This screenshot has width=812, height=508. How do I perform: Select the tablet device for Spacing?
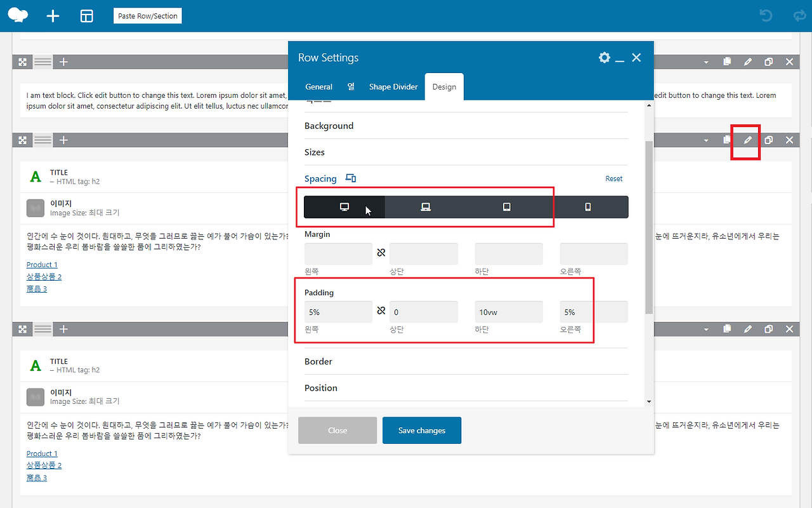pyautogui.click(x=507, y=207)
